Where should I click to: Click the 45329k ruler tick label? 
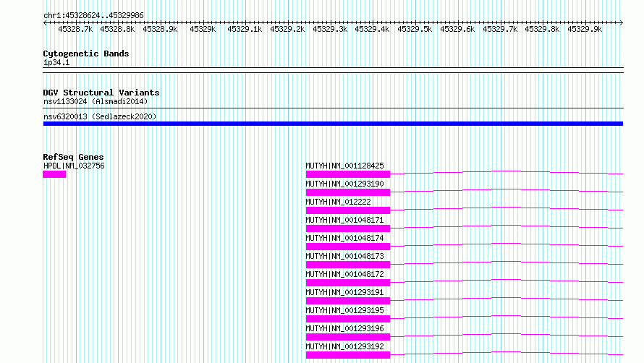tap(203, 29)
